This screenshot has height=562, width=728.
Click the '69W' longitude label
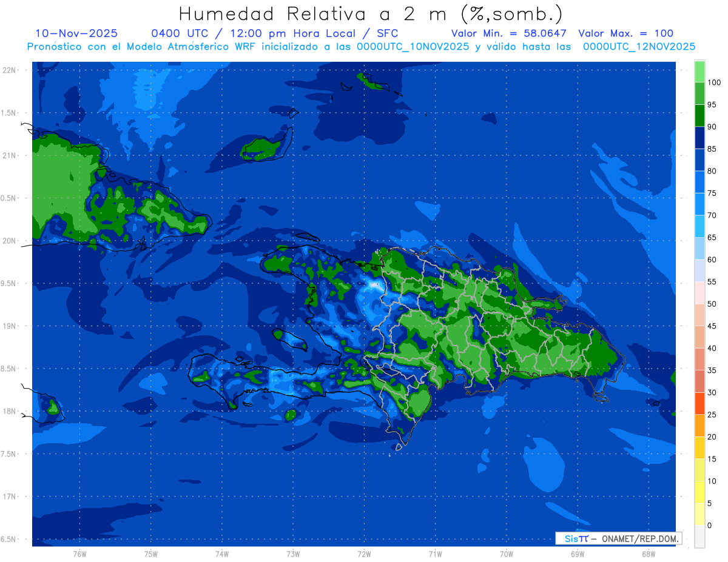[578, 554]
